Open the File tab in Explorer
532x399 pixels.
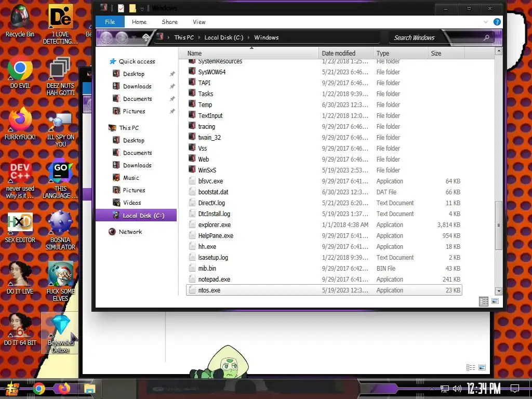point(110,22)
